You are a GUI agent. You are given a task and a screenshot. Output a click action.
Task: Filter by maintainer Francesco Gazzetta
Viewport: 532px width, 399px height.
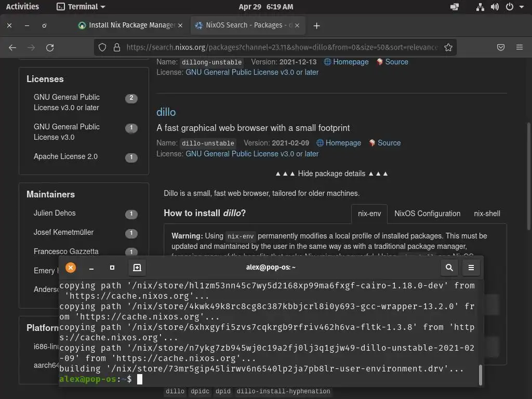point(85,251)
